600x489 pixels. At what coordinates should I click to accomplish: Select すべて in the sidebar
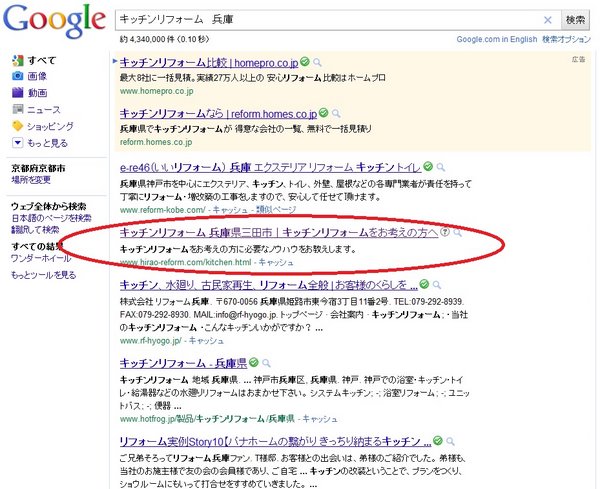click(42, 60)
